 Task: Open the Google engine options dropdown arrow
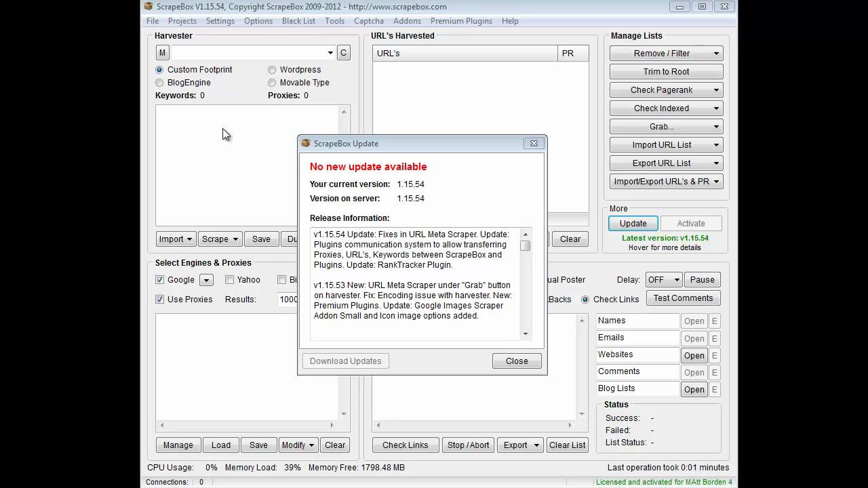[x=206, y=280]
